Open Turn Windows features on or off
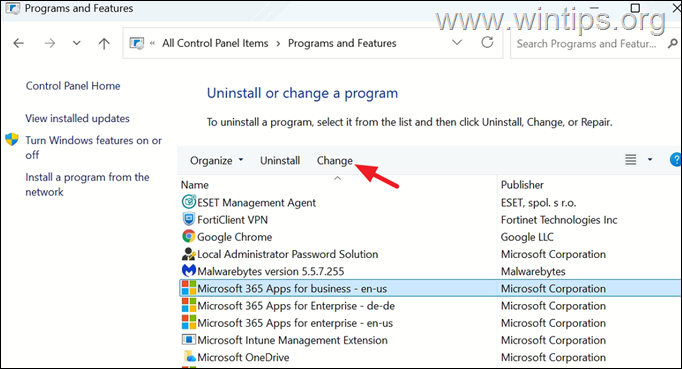Viewport: 682px width, 369px height. (94, 148)
